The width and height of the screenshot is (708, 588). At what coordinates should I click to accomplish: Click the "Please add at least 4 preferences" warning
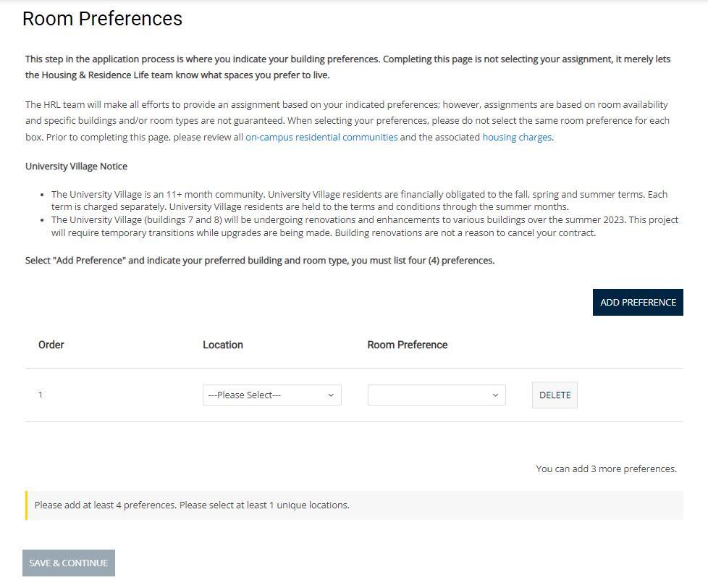tap(192, 505)
